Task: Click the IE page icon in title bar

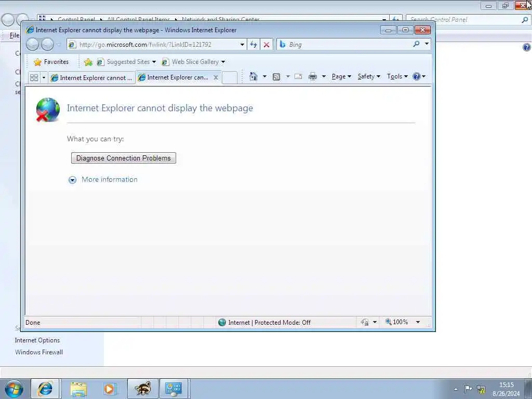Action: point(30,30)
